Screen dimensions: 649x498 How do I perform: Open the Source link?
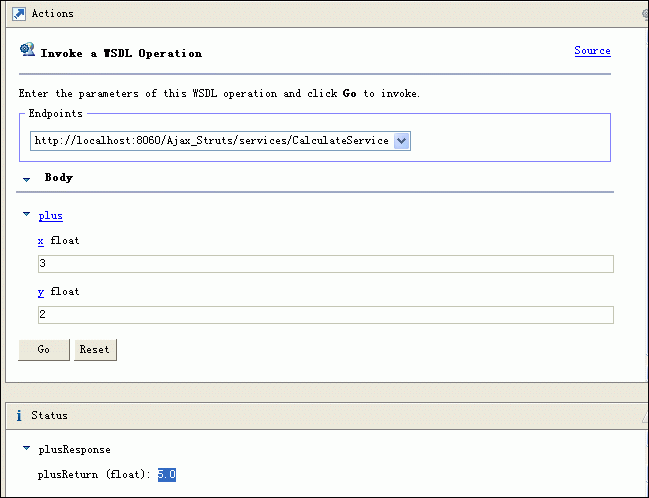pos(592,51)
